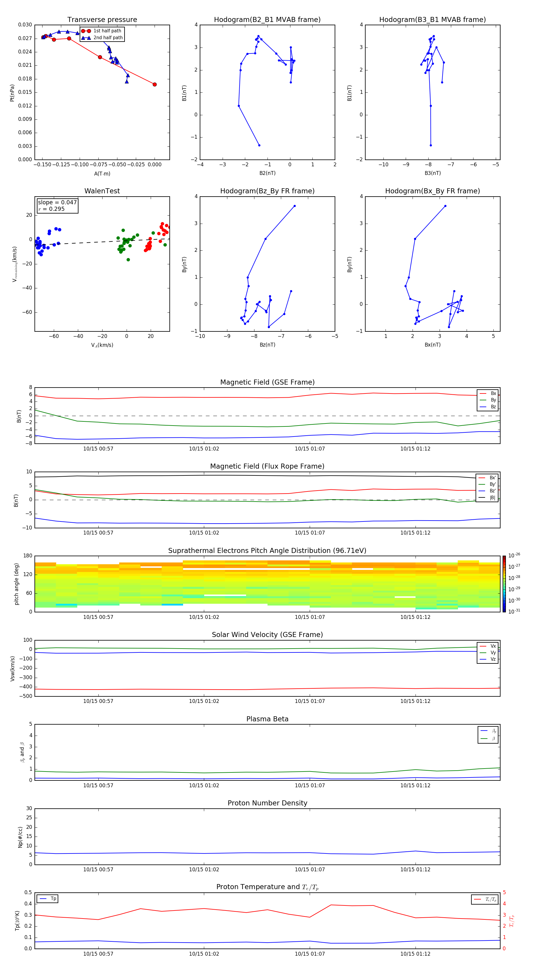The height and width of the screenshot is (980, 535).
Task: Click the 'B3(nT)' axis label
Action: 432,173
